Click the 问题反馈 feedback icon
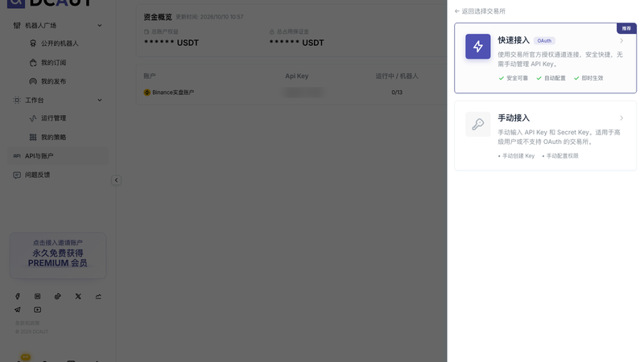 pyautogui.click(x=17, y=175)
